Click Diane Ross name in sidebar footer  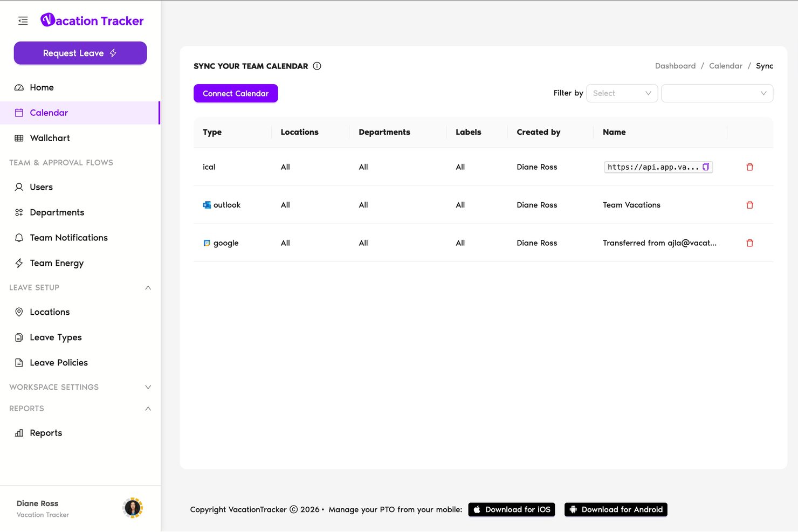coord(37,503)
